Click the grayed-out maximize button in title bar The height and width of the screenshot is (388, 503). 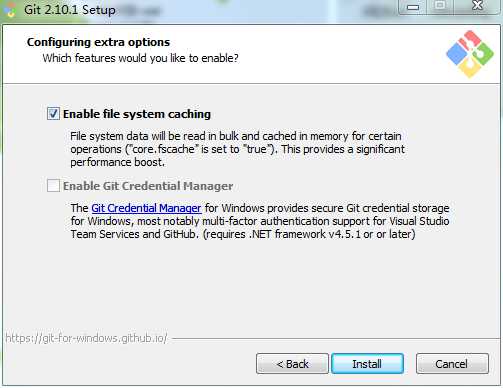440,6
